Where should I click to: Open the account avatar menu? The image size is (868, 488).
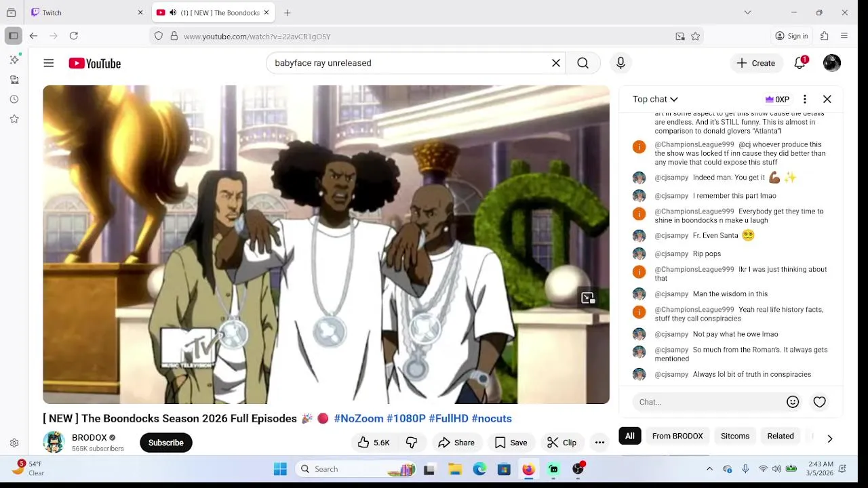coord(832,63)
